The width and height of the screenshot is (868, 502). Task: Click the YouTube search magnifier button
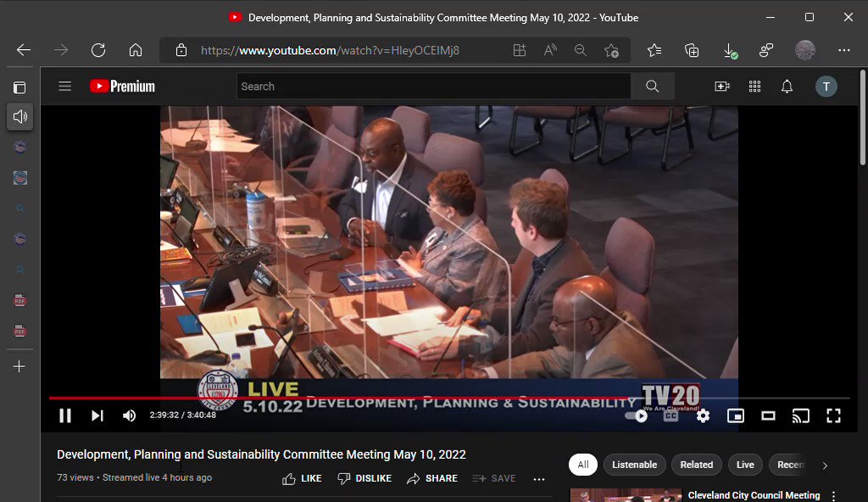coord(652,86)
